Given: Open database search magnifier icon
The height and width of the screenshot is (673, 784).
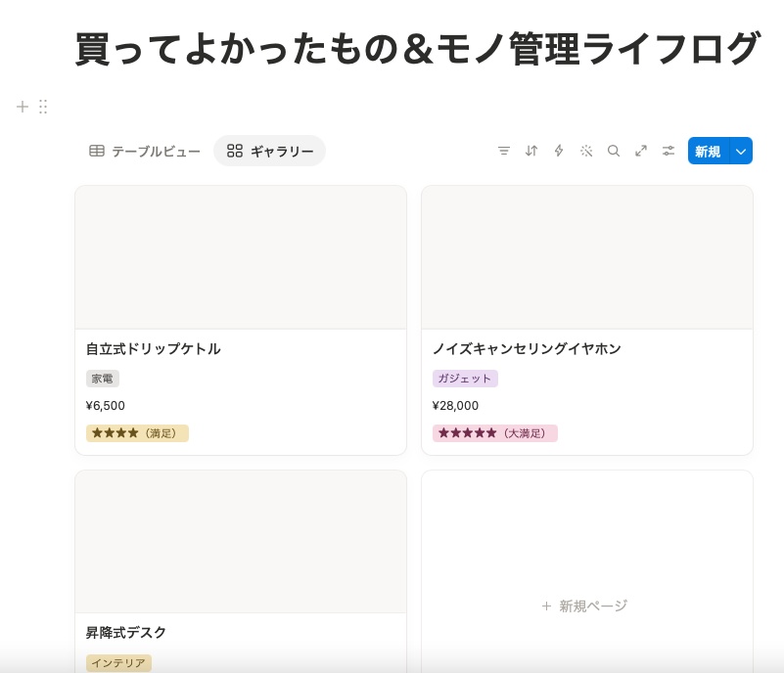Looking at the screenshot, I should (614, 151).
